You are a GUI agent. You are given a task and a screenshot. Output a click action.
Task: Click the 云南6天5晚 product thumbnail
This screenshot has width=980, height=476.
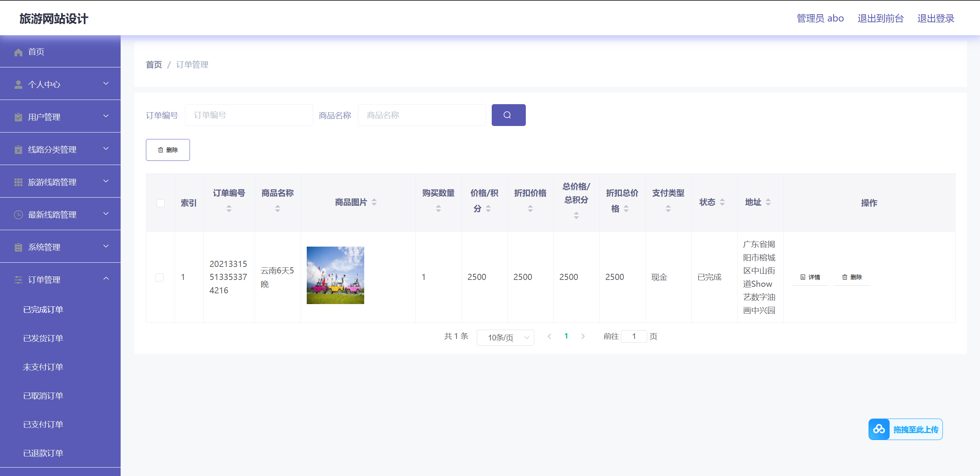335,275
